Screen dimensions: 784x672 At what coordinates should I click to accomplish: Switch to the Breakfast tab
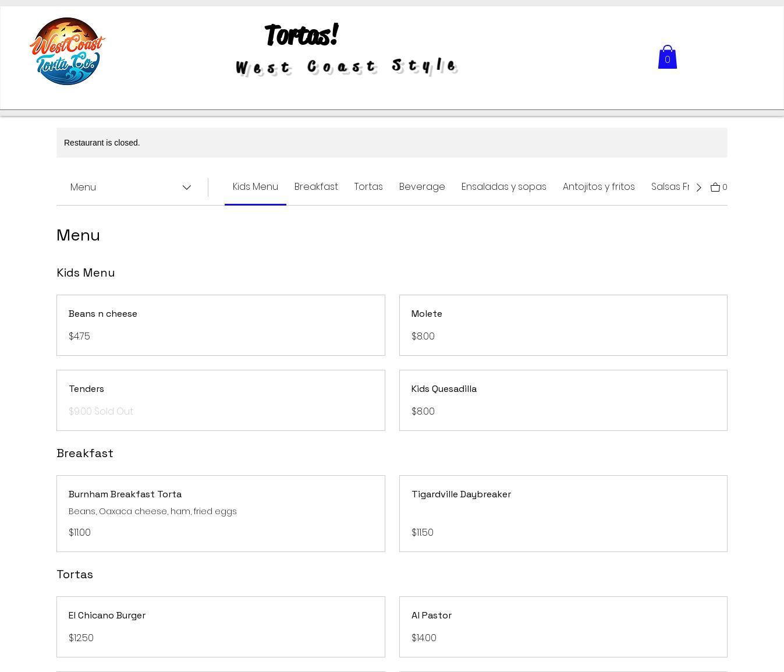pyautogui.click(x=316, y=187)
